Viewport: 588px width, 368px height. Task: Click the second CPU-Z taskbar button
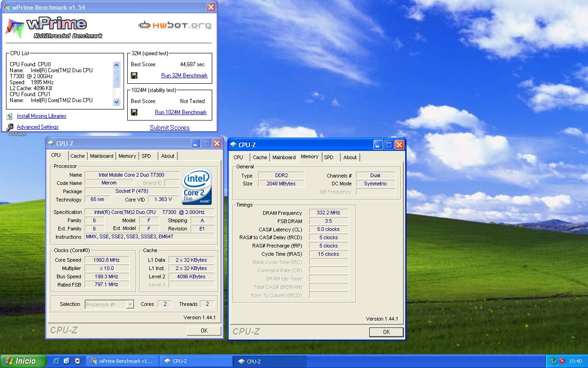269,361
